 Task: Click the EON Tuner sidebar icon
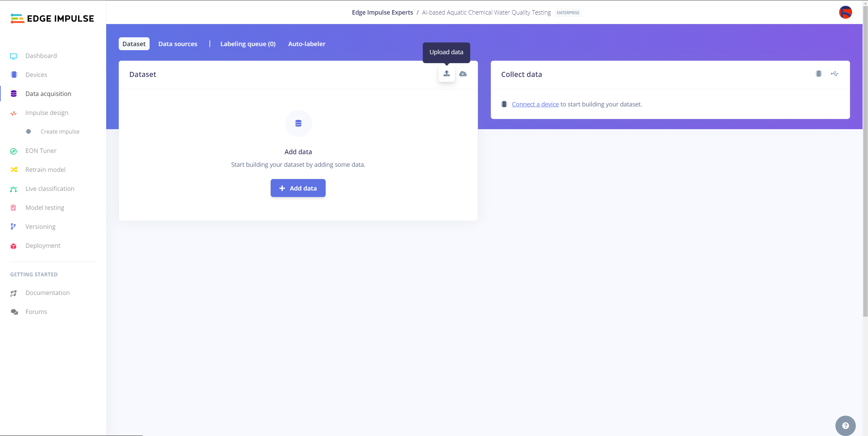pos(13,151)
